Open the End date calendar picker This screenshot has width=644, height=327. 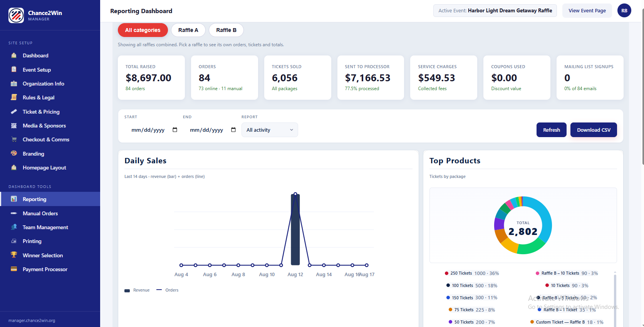pos(233,130)
